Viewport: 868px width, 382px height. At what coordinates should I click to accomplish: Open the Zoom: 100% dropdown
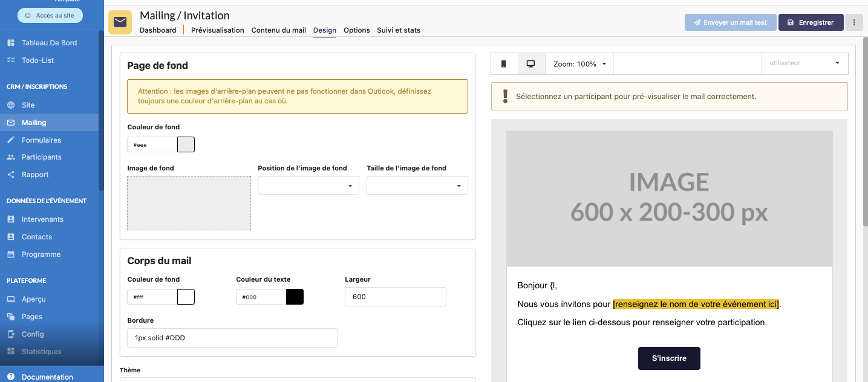579,63
